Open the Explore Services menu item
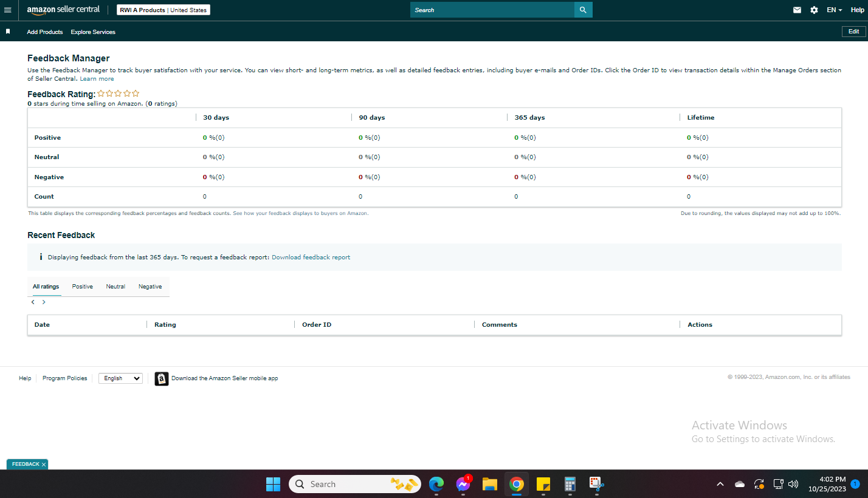Screen dimensions: 868x498 pyautogui.click(x=93, y=32)
